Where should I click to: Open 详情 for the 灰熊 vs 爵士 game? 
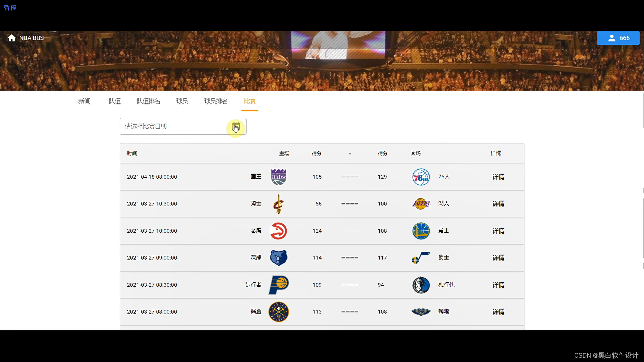tap(498, 258)
